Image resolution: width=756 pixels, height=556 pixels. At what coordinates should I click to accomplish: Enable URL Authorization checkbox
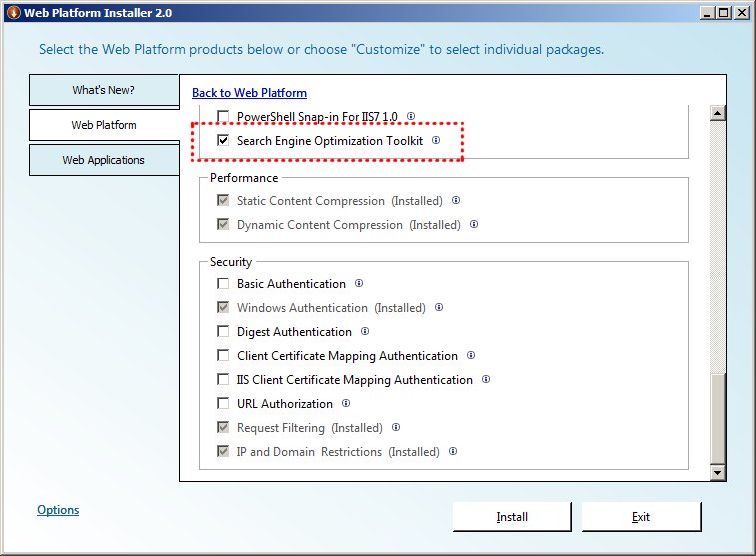[x=223, y=403]
